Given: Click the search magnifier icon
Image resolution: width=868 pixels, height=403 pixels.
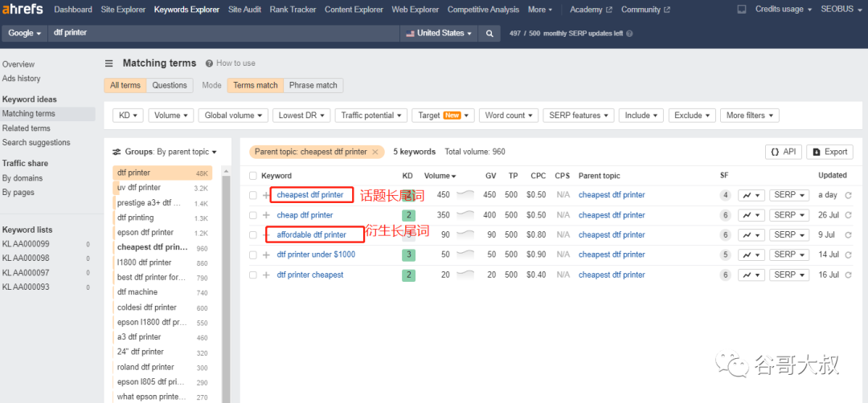Looking at the screenshot, I should tap(489, 33).
